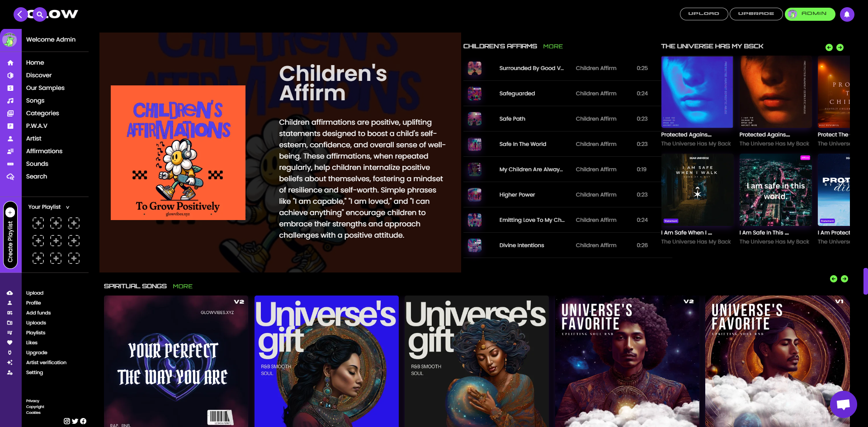Viewport: 868px width, 427px height.
Task: Click the page scrollbar handle
Action: pos(865,281)
